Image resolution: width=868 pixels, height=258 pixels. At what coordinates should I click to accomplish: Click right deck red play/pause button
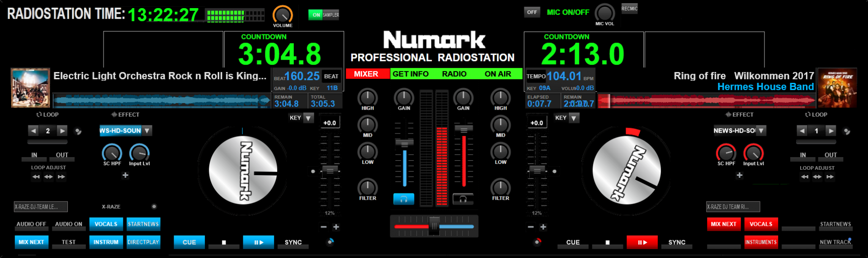click(642, 242)
